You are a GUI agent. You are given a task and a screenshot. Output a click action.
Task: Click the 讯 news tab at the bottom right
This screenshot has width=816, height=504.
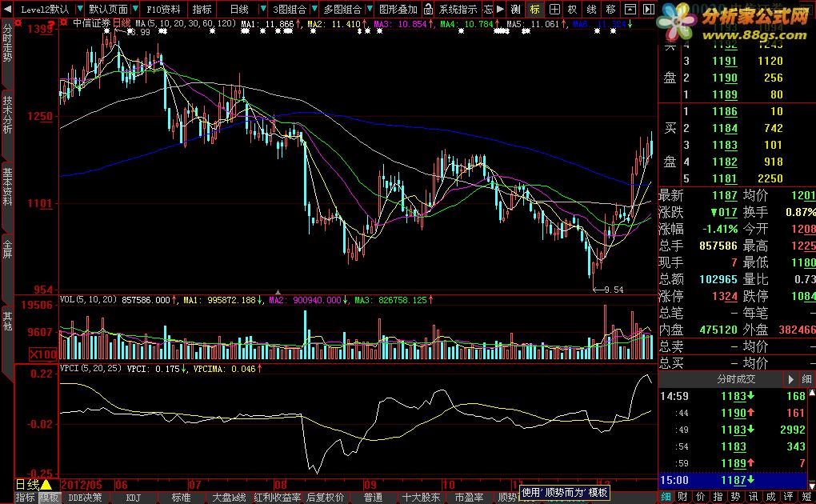click(753, 497)
